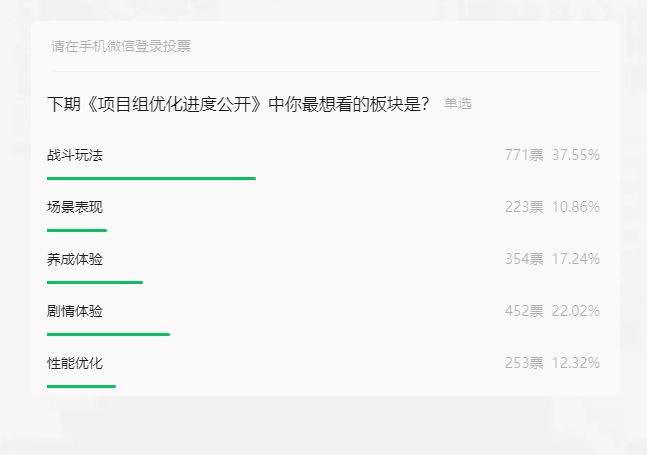Choose the 场景表现 poll option
This screenshot has width=647, height=455.
(75, 207)
